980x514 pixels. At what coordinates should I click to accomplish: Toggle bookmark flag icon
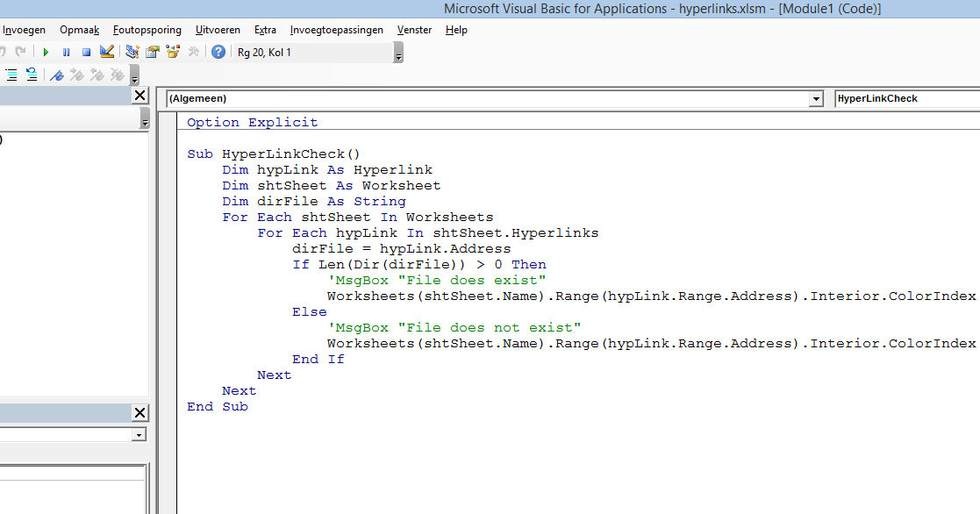point(57,75)
